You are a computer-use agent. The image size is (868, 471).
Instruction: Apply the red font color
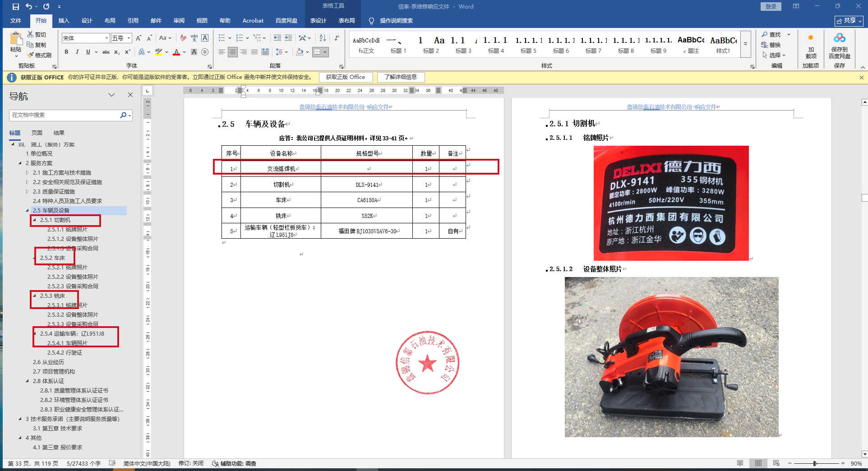tap(176, 52)
